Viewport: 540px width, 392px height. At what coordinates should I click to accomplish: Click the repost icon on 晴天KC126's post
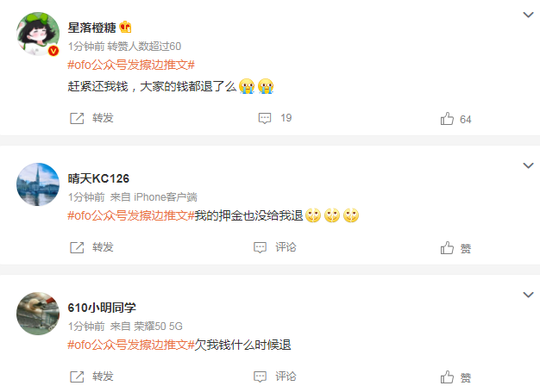coord(77,247)
